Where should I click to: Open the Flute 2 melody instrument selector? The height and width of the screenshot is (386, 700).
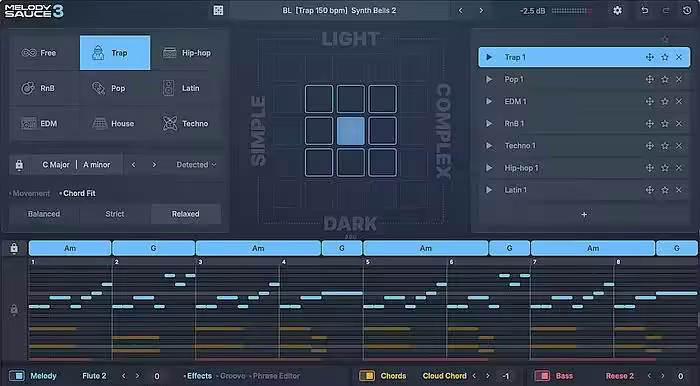pyautogui.click(x=94, y=376)
